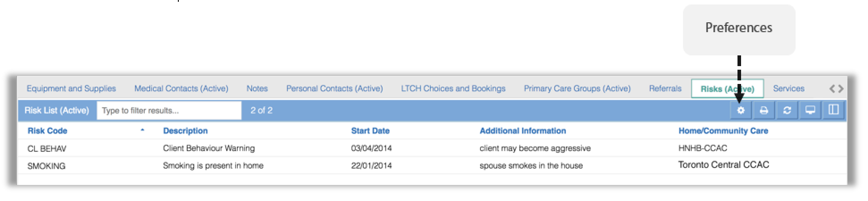Image resolution: width=868 pixels, height=201 pixels.
Task: Select the CL BEHAV risk row
Action: [x=432, y=148]
